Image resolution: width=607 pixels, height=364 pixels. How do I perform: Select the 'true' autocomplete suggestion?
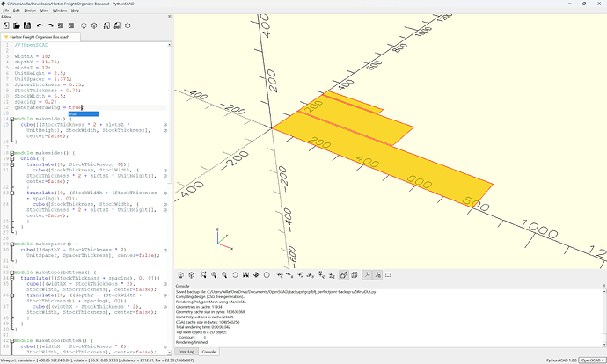[84, 114]
